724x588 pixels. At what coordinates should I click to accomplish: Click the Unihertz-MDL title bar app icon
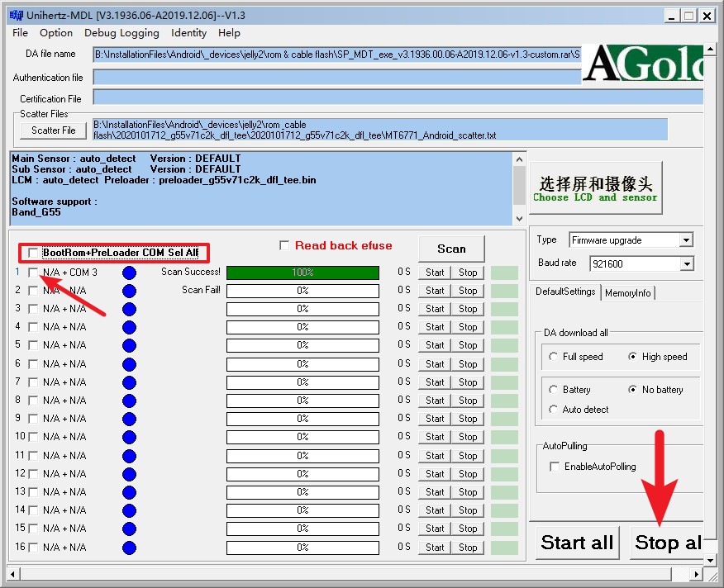coord(16,15)
